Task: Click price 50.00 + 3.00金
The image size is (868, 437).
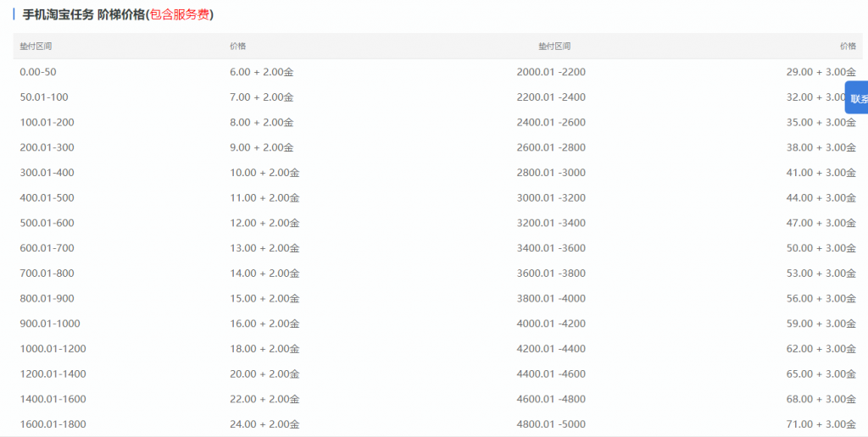Action: [x=821, y=248]
